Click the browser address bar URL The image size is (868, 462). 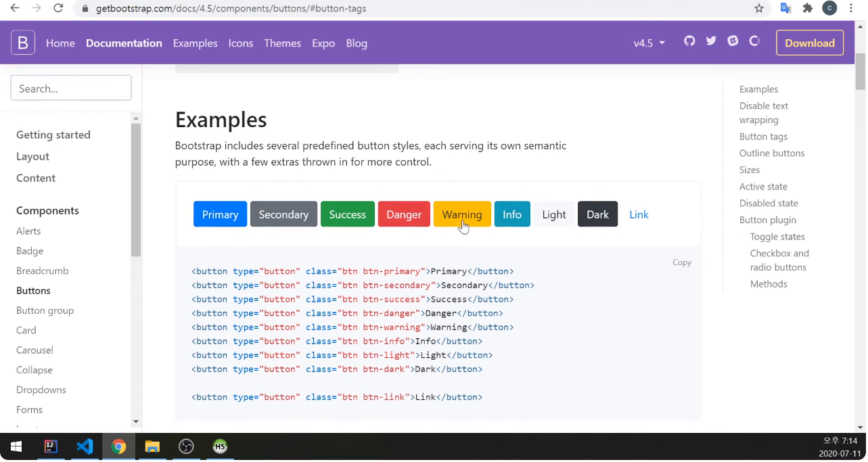pos(231,9)
